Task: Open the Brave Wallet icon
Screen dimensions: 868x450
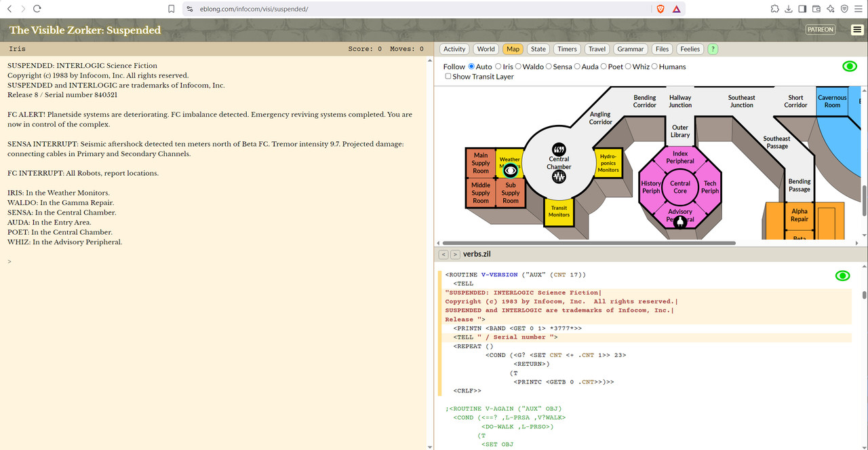Action: pyautogui.click(x=816, y=9)
